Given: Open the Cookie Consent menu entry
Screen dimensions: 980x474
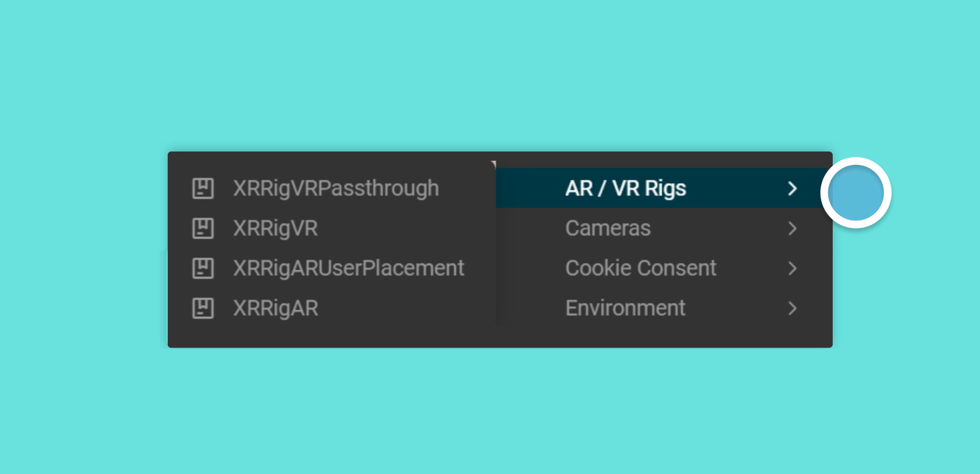Looking at the screenshot, I should [x=664, y=268].
